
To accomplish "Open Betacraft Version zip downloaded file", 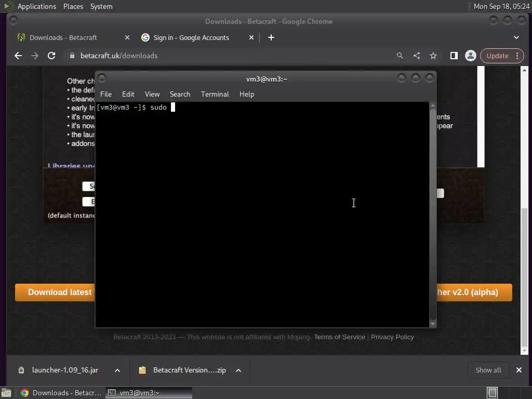I will tap(189, 370).
